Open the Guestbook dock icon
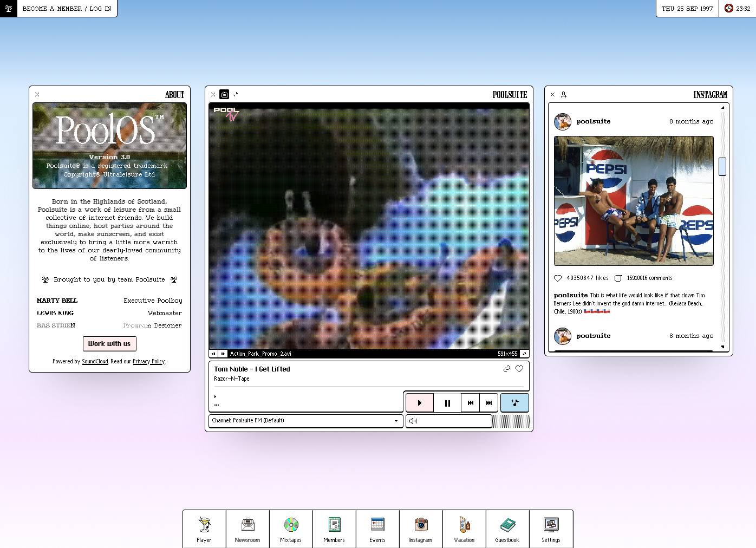 coord(507,529)
